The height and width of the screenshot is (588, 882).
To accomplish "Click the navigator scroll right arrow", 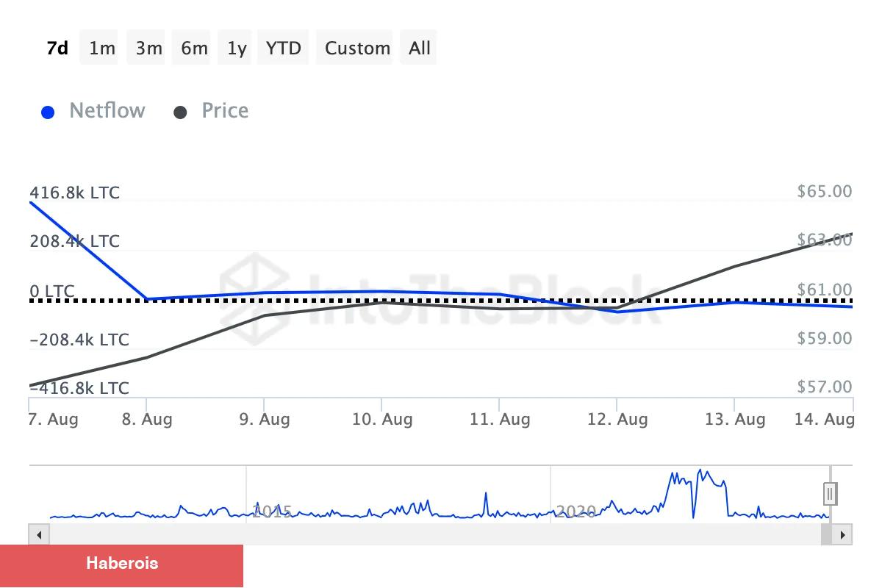I will pyautogui.click(x=843, y=534).
